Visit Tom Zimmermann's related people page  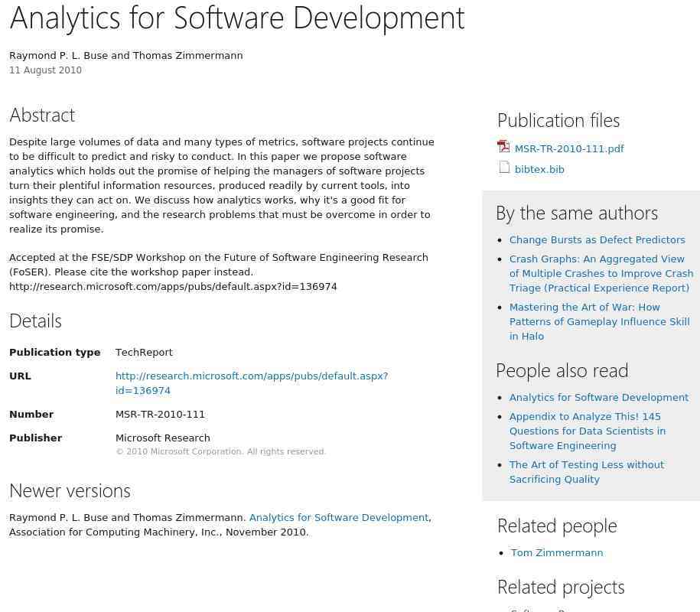[x=557, y=552]
